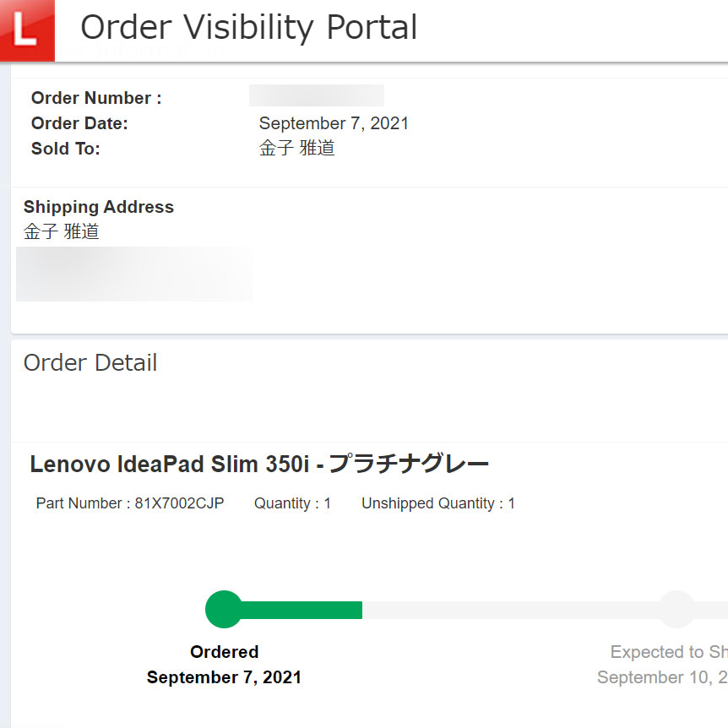Click the Part Number 81X7002CJP text

[x=130, y=503]
